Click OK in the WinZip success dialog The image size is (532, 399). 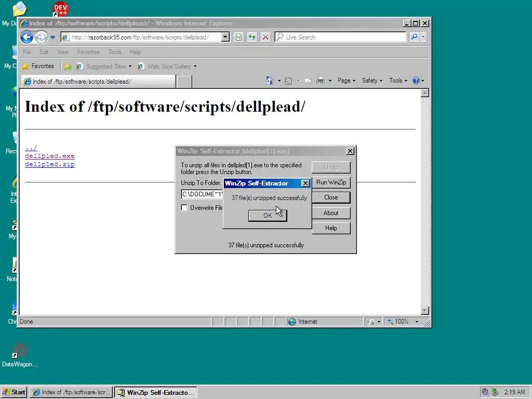[268, 216]
